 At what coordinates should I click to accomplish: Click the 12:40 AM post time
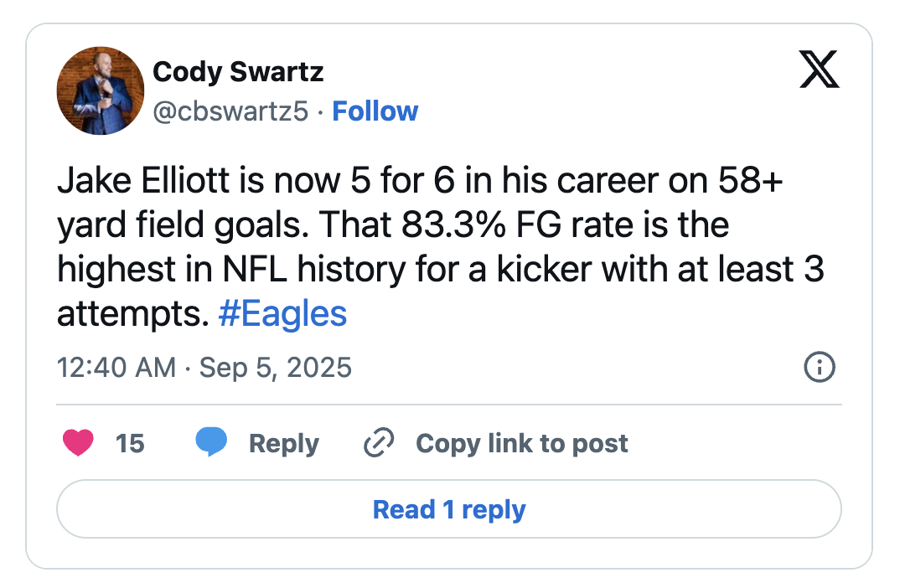coord(116,368)
